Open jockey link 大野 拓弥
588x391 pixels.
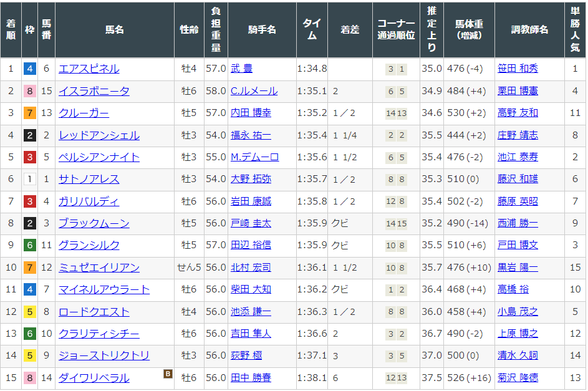251,179
